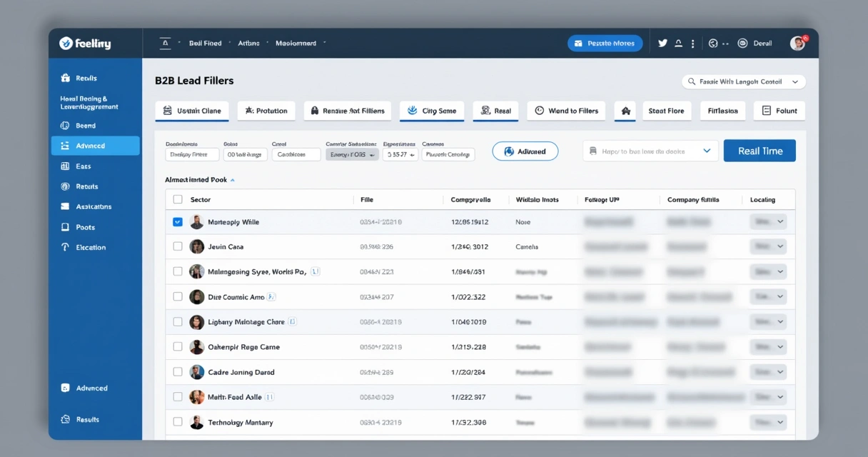Open the dropdown left of Reall Time button
The image size is (868, 457).
(650, 151)
